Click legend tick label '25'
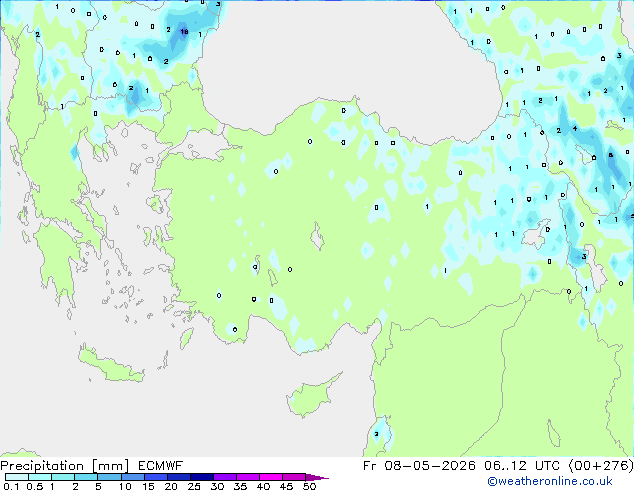Image resolution: width=634 pixels, height=490 pixels. (x=194, y=486)
